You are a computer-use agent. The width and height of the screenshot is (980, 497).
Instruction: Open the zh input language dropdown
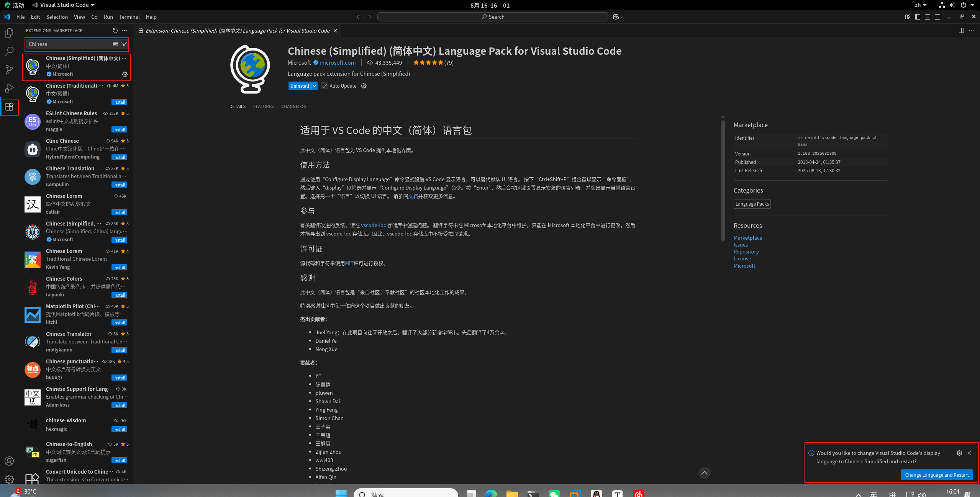tap(920, 5)
